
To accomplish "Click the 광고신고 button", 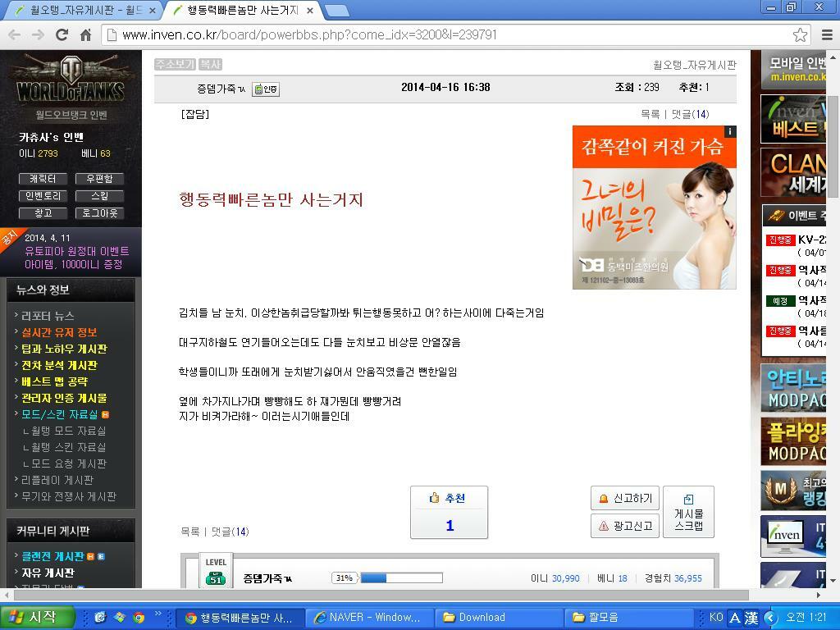I will click(625, 526).
